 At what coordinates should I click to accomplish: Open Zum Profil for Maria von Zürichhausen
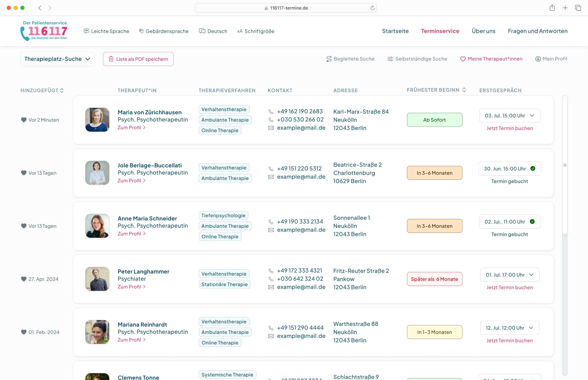click(x=132, y=128)
